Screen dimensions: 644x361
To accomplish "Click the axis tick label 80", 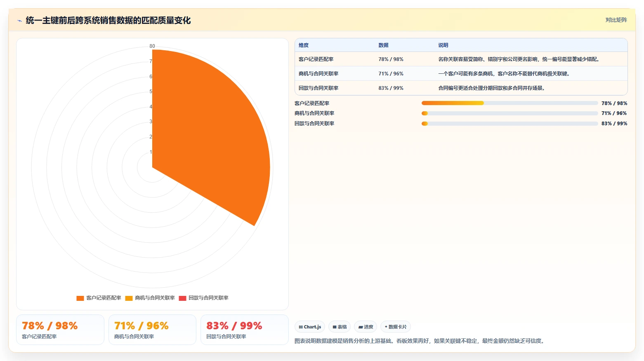I will [x=152, y=46].
